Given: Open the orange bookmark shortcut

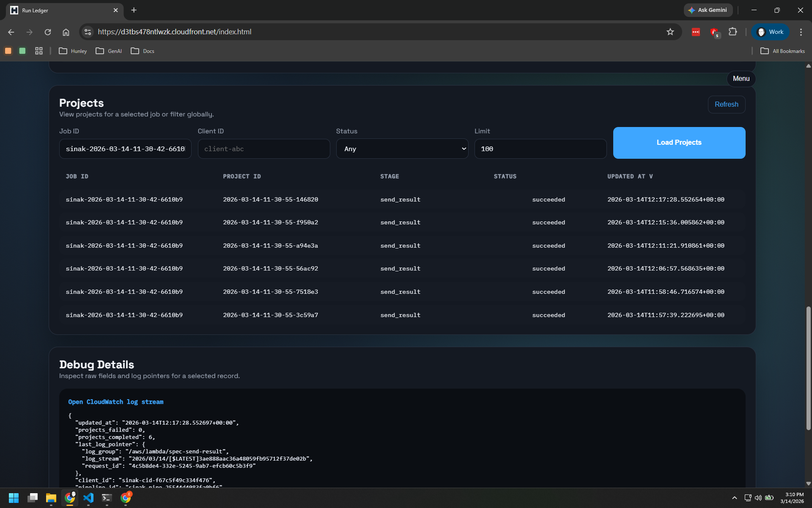Looking at the screenshot, I should click(x=8, y=51).
